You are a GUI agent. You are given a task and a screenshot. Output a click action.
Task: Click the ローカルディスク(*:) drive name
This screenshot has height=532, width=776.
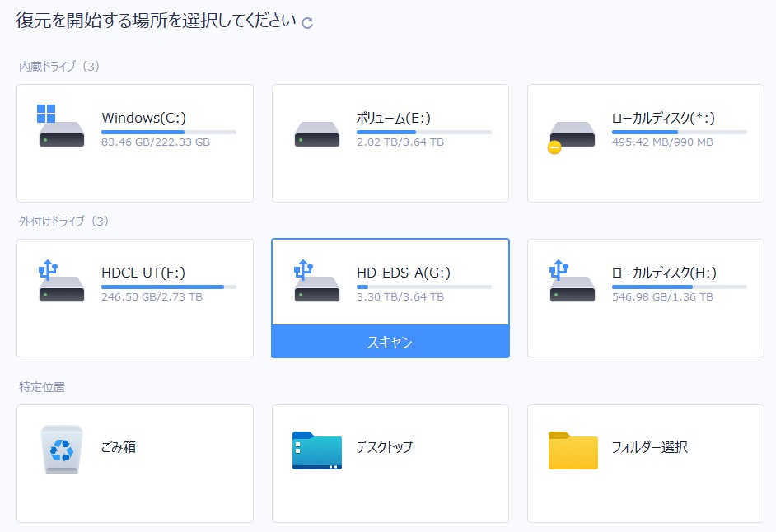point(663,118)
